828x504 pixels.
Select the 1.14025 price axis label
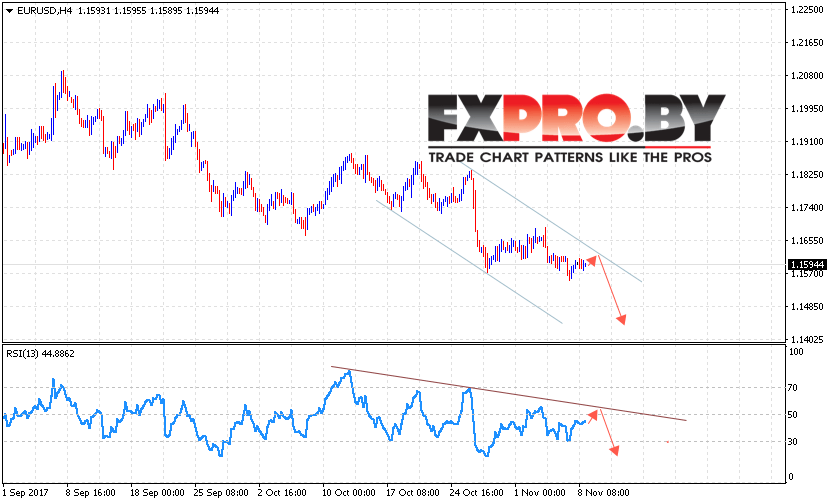coord(807,340)
